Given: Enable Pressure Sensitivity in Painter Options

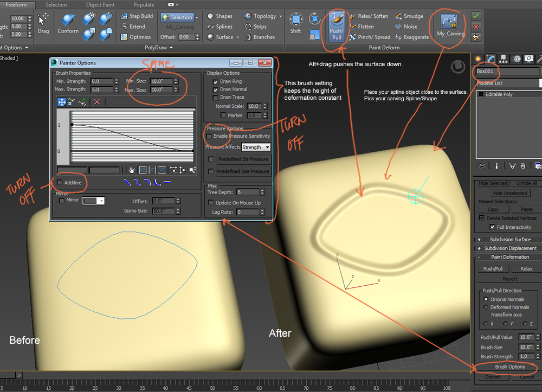Looking at the screenshot, I should [x=210, y=136].
